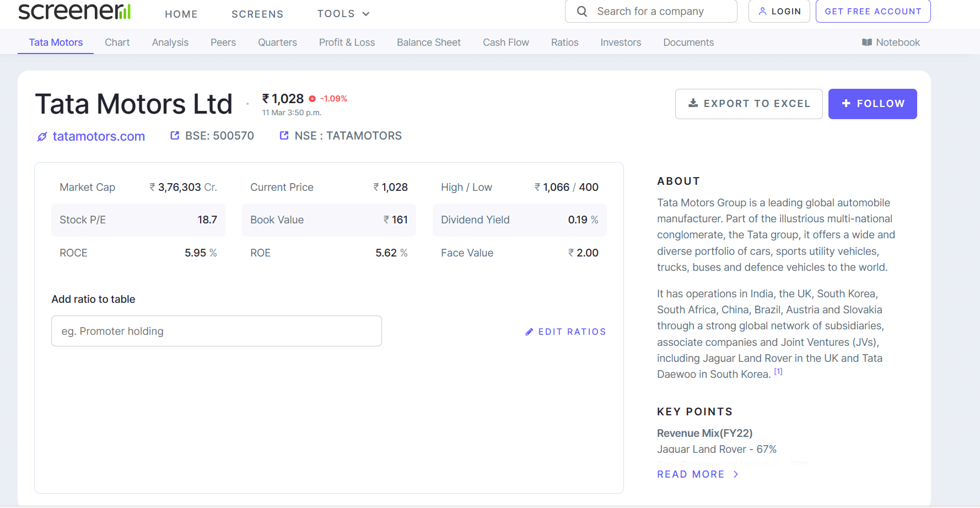Image resolution: width=980 pixels, height=508 pixels.
Task: Select the Tata Motors tab
Action: (x=56, y=42)
